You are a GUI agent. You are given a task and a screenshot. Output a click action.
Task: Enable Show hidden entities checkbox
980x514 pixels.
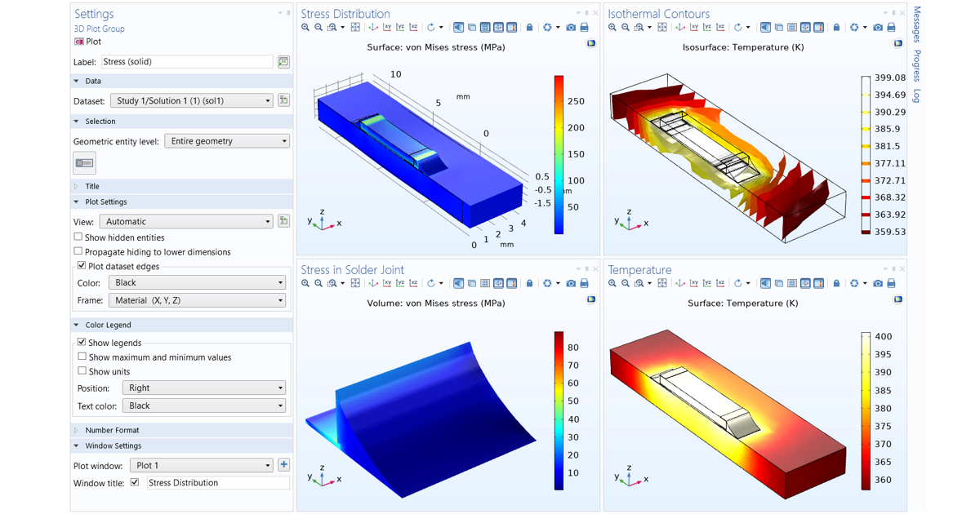tap(78, 237)
